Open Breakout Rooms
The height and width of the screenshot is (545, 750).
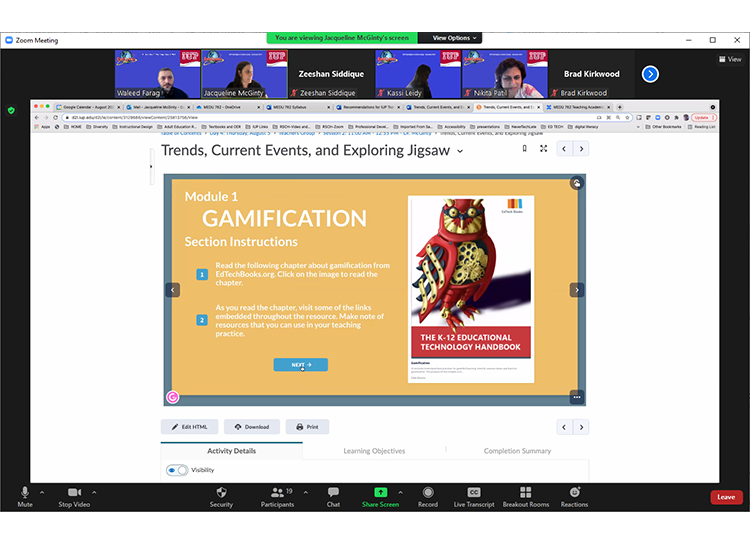(x=526, y=497)
